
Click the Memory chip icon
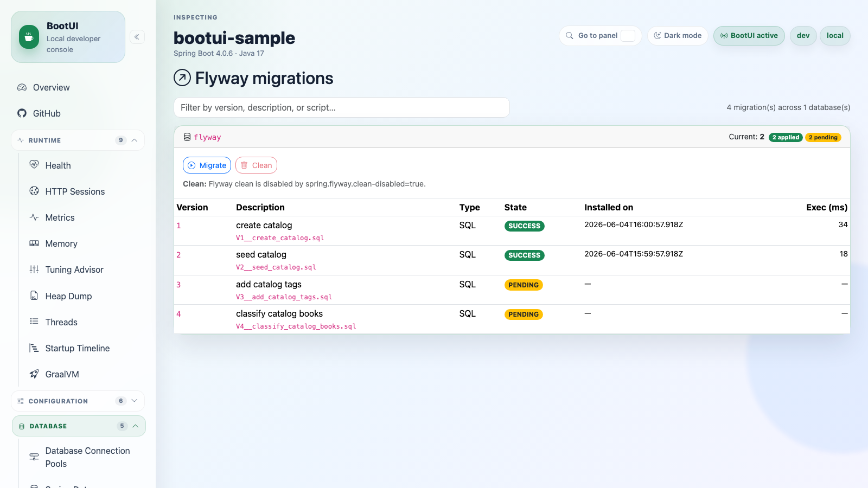[x=34, y=243]
